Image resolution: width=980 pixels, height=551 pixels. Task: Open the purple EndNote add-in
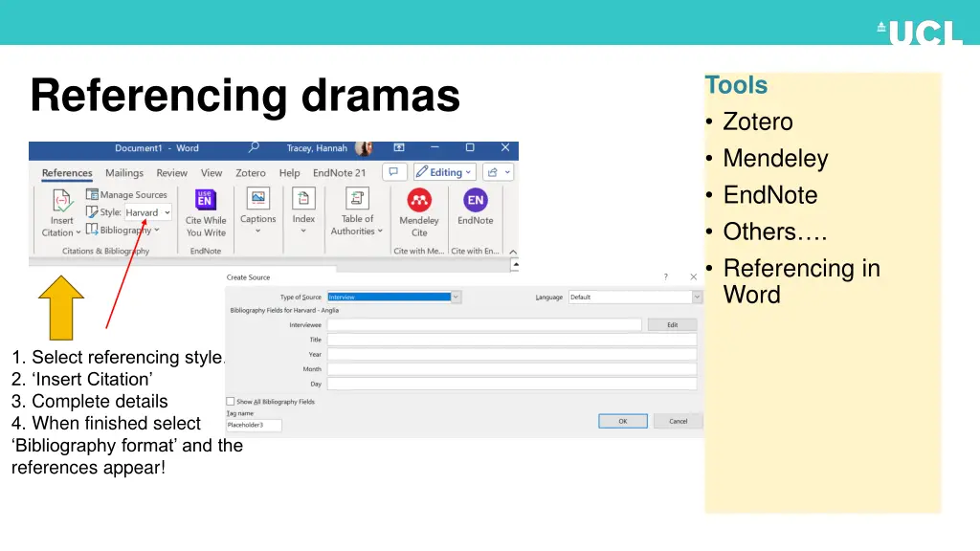pyautogui.click(x=476, y=200)
